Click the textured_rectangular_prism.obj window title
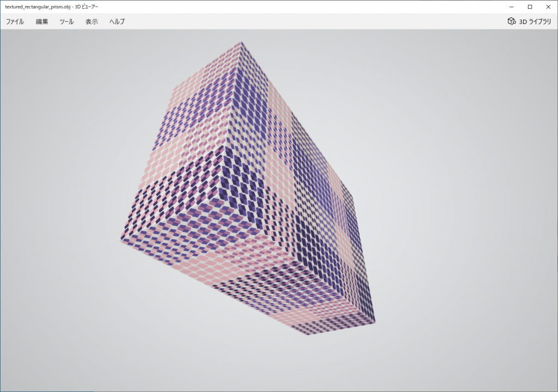This screenshot has width=558, height=392. click(51, 7)
